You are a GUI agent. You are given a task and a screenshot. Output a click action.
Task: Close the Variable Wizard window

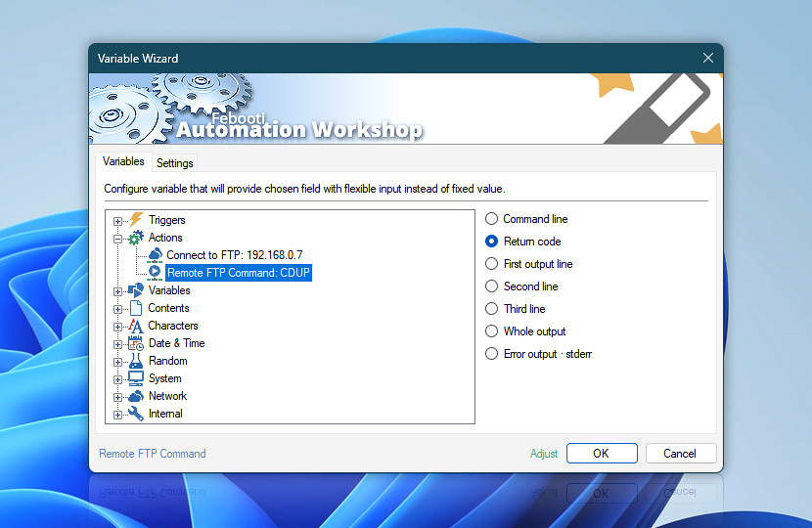[708, 58]
